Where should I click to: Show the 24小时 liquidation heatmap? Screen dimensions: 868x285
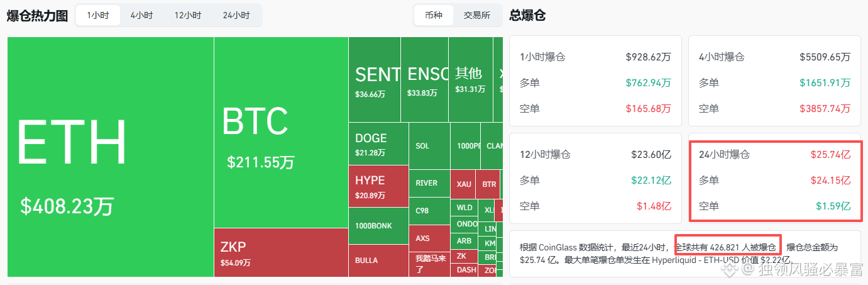coord(236,16)
